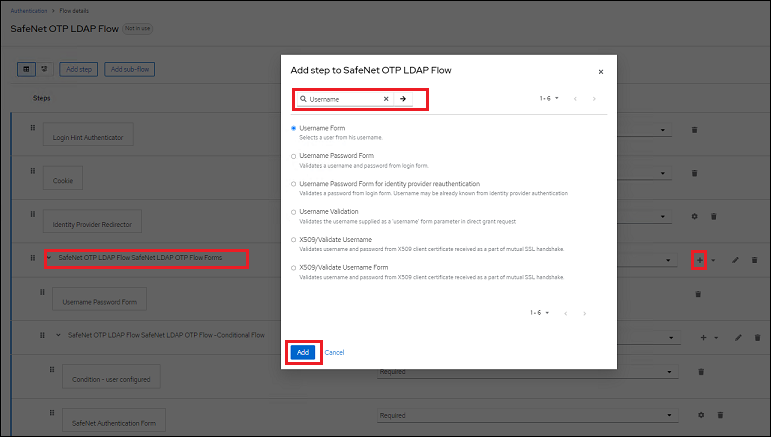Select the Username Form radio option

(293, 128)
